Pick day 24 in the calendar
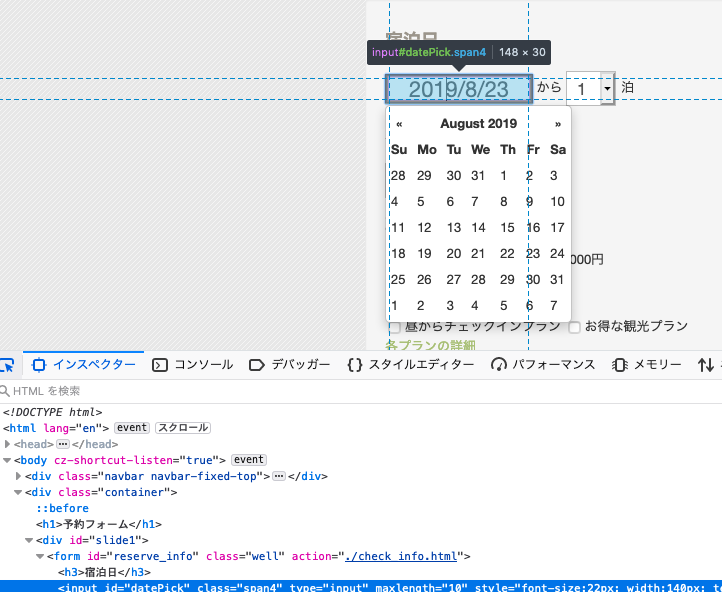The height and width of the screenshot is (592, 722). (x=557, y=254)
